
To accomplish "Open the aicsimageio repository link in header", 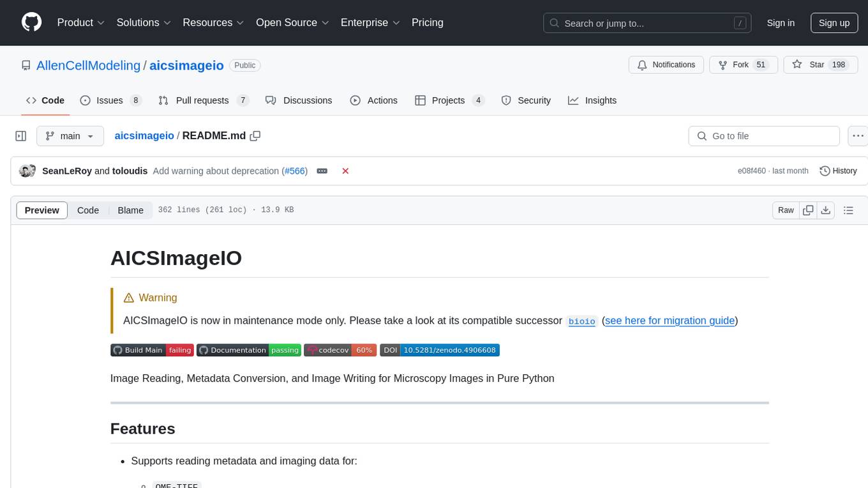I will (x=186, y=65).
